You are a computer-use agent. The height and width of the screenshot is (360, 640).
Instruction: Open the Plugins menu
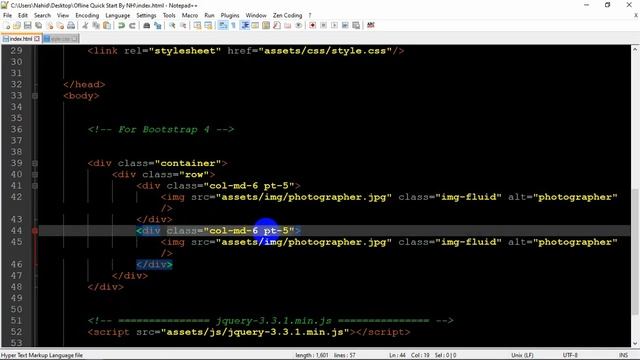click(230, 15)
